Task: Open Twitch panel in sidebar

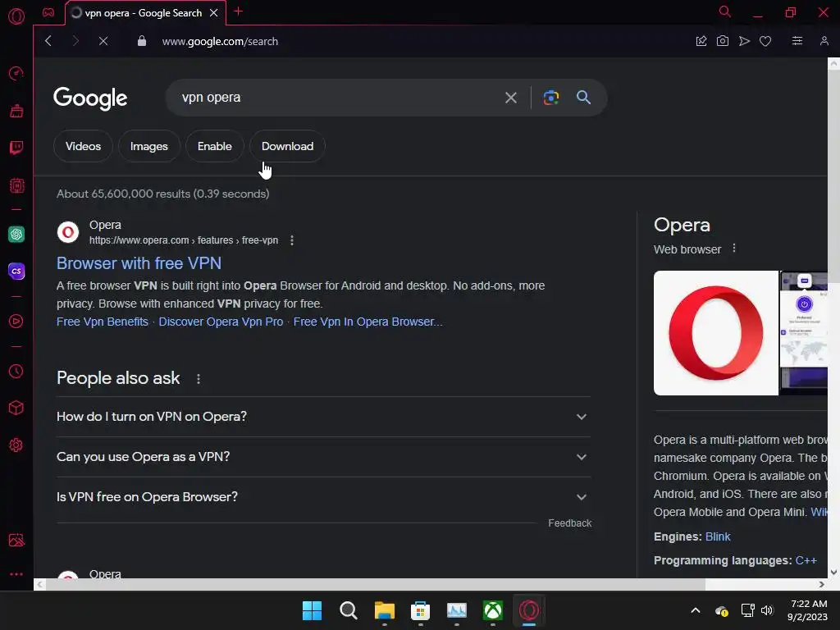Action: [x=16, y=148]
